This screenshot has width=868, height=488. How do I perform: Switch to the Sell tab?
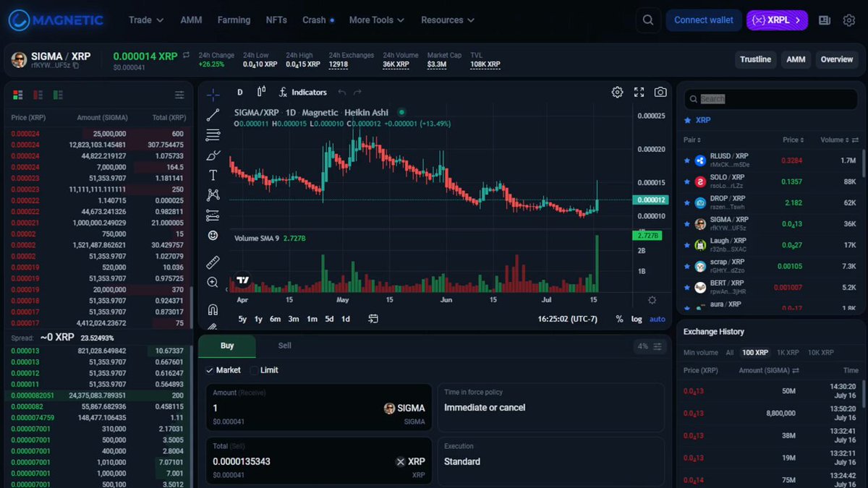285,346
